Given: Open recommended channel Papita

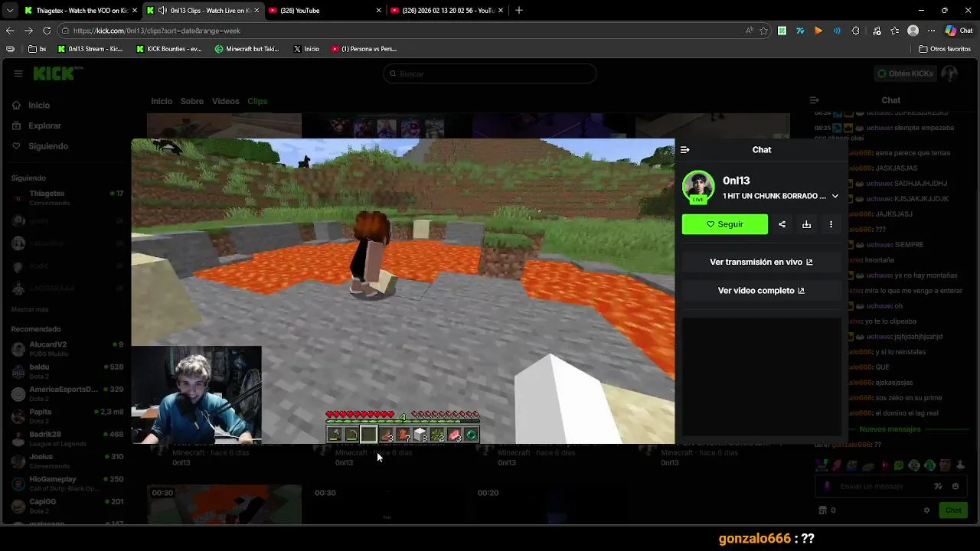Looking at the screenshot, I should (67, 416).
